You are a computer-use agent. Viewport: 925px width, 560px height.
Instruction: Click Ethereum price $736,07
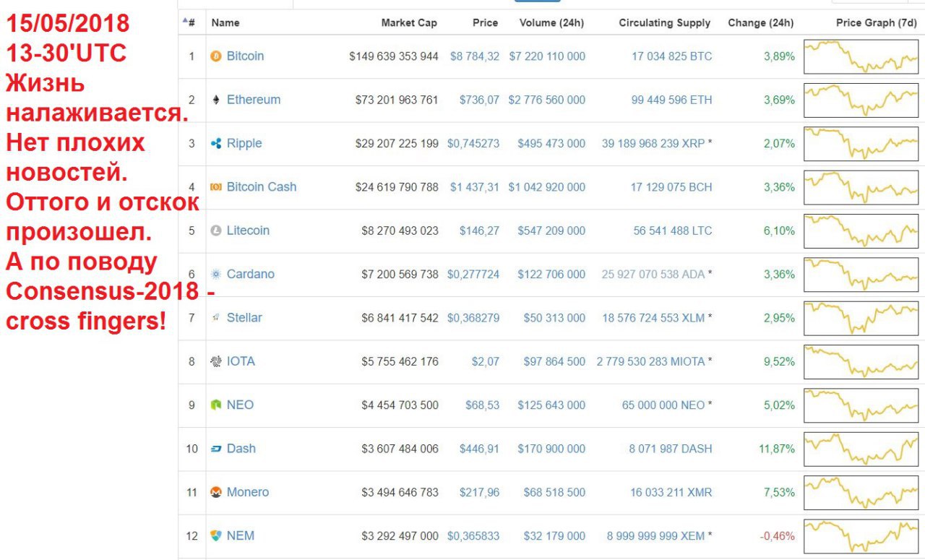pos(479,100)
